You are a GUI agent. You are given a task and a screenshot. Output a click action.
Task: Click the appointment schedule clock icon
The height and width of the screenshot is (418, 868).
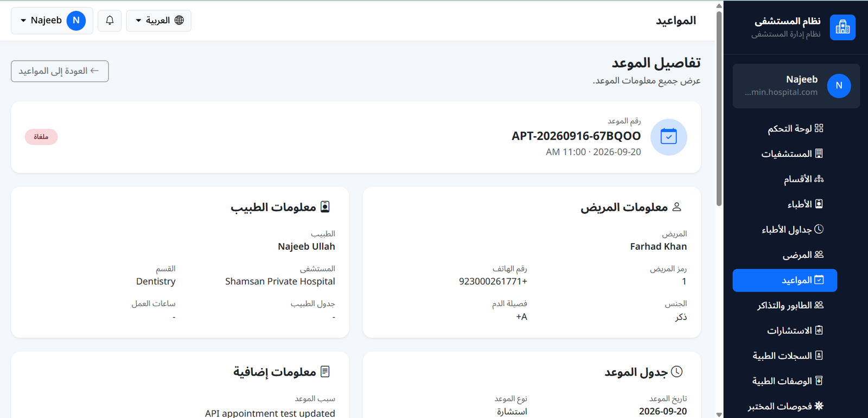click(x=676, y=372)
